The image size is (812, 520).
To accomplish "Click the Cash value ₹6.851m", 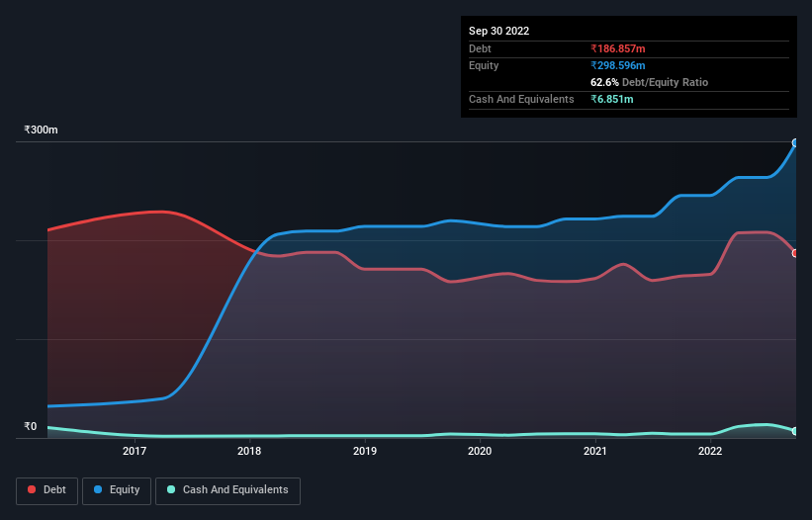I will click(611, 99).
